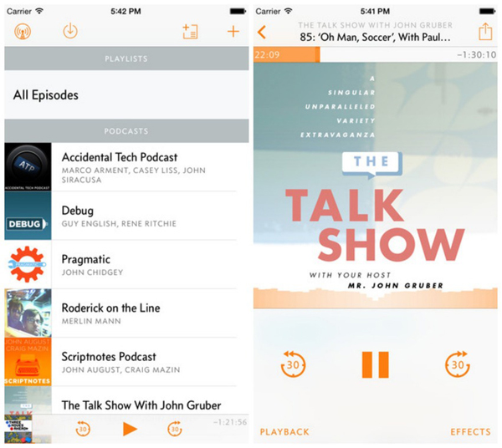Tap the plus icon to add podcast
The image size is (502, 448).
coord(233,31)
